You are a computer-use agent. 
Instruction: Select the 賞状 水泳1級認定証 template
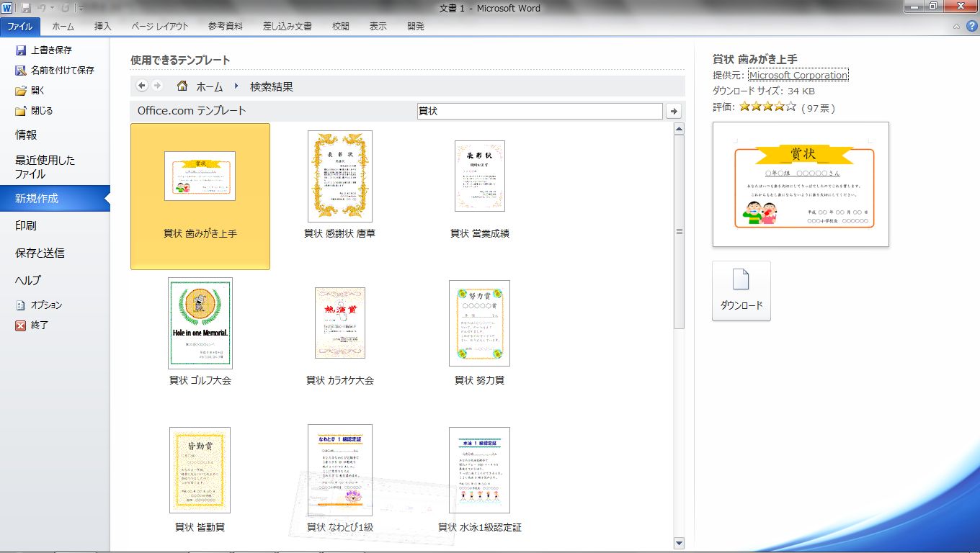pos(480,480)
